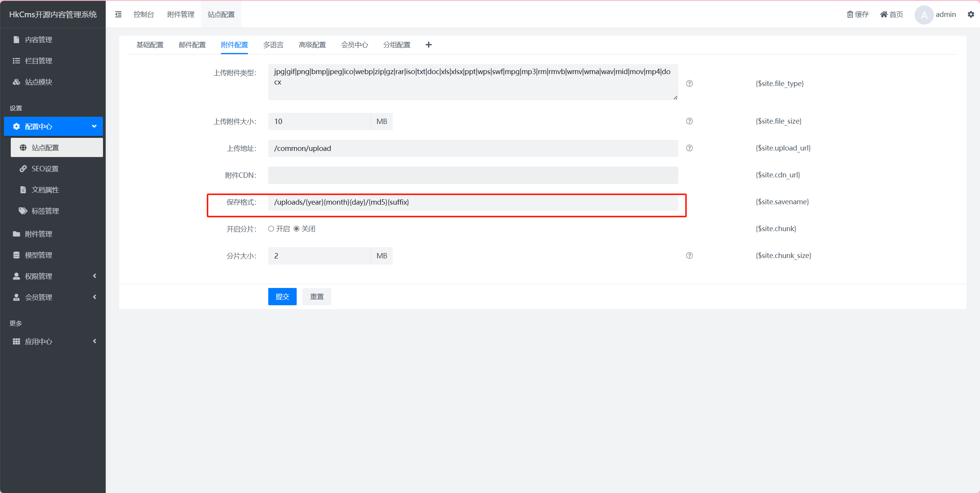Click the 重置 reset button
This screenshot has height=493, width=980.
tap(317, 296)
